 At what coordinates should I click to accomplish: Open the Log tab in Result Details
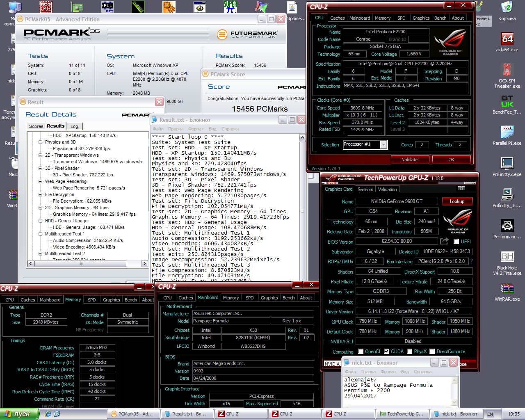click(74, 126)
